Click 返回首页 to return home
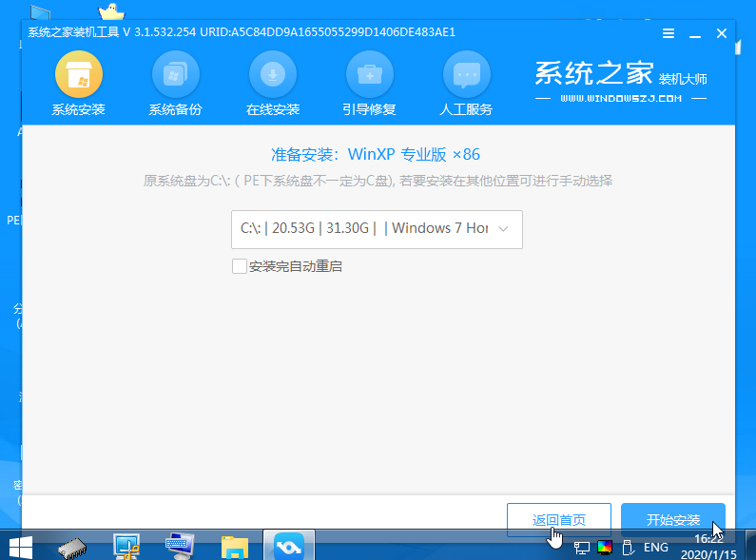This screenshot has height=560, width=756. (x=559, y=520)
